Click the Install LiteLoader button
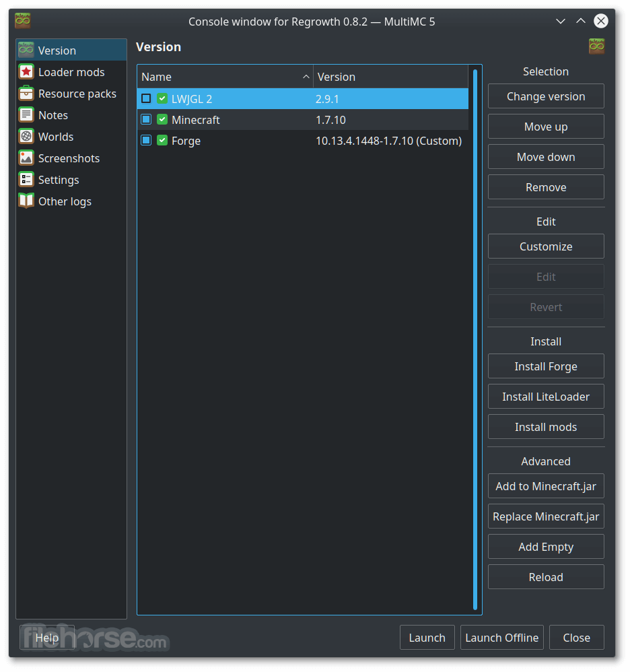Screen dimensions: 630x672 pos(546,397)
